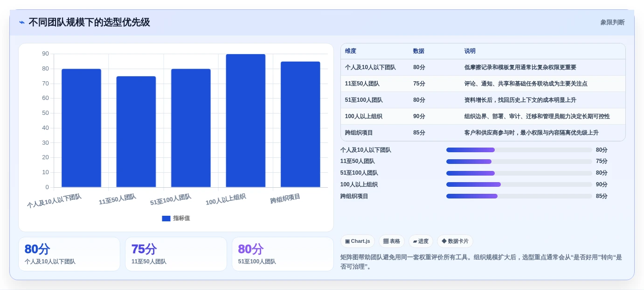Click the x-axis label 100人以上组织

[226, 199]
